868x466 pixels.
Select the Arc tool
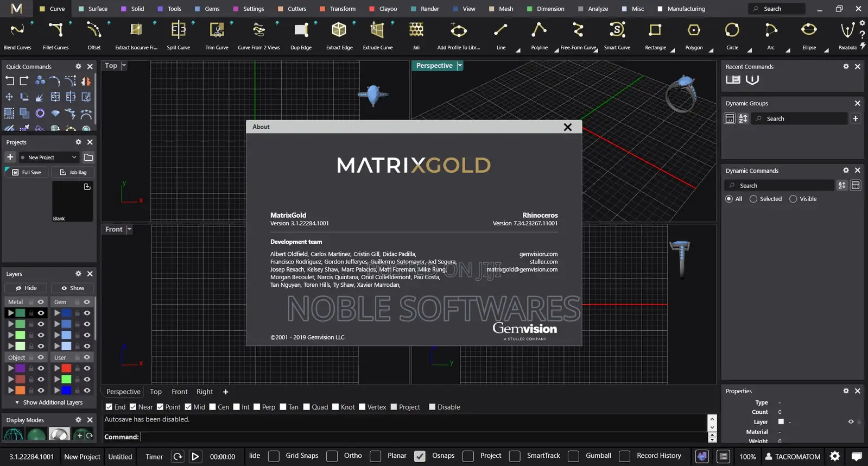tap(771, 36)
